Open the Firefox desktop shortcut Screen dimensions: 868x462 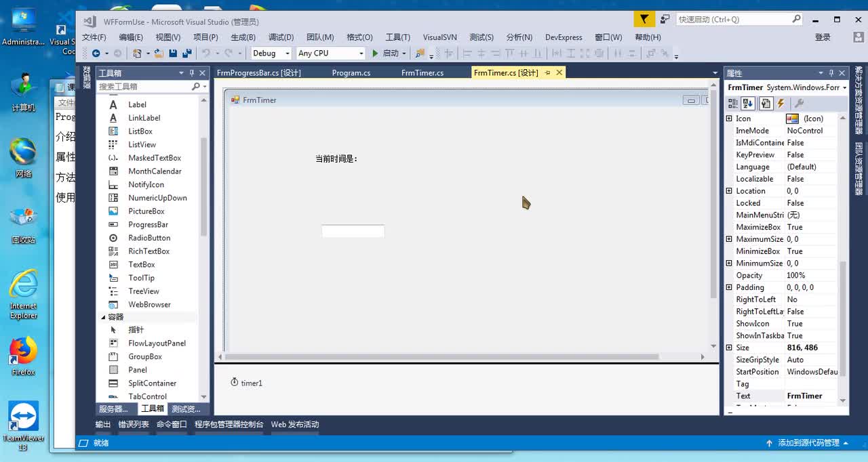pyautogui.click(x=23, y=356)
